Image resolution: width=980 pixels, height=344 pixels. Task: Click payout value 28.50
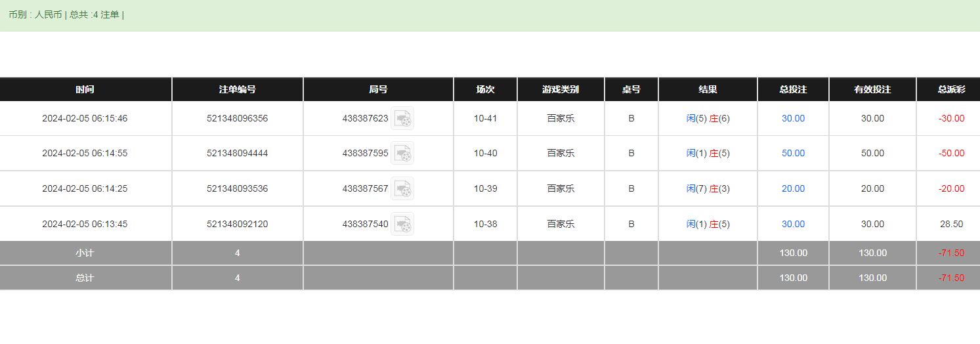[951, 225]
